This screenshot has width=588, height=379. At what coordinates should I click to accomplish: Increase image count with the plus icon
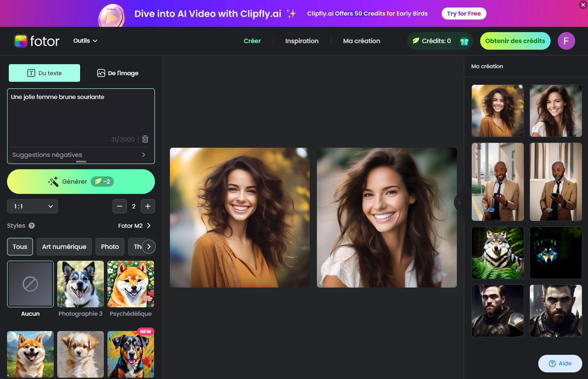(x=148, y=206)
